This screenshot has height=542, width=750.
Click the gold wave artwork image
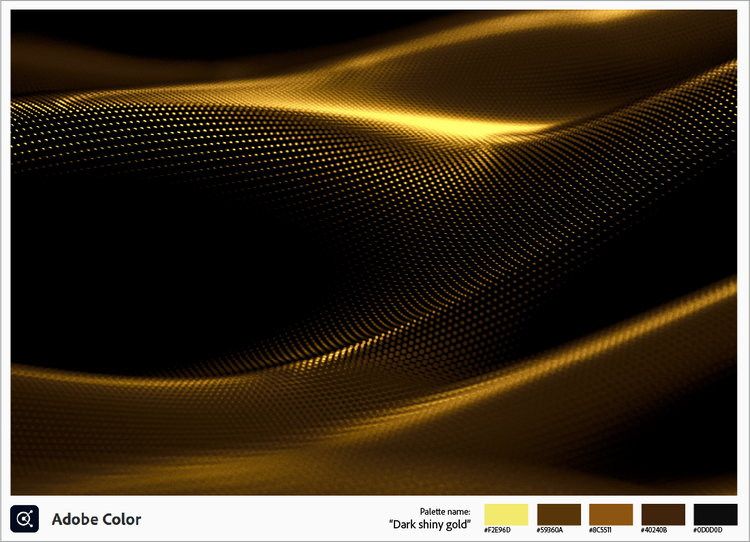[x=374, y=252]
